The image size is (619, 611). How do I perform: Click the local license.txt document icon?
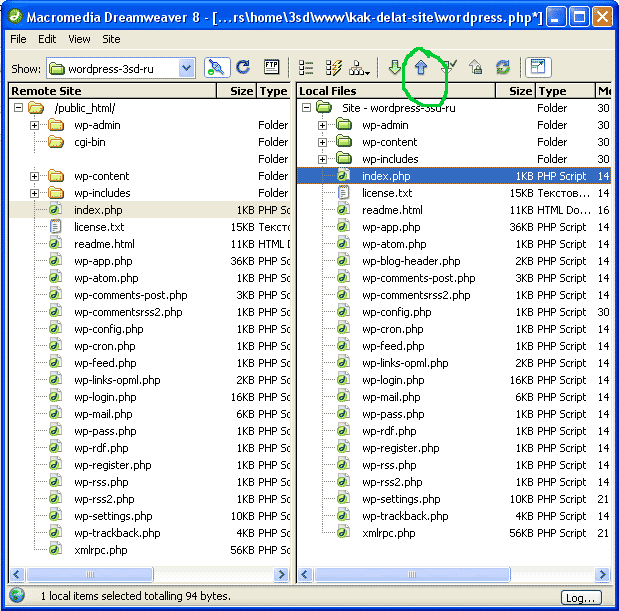343,193
